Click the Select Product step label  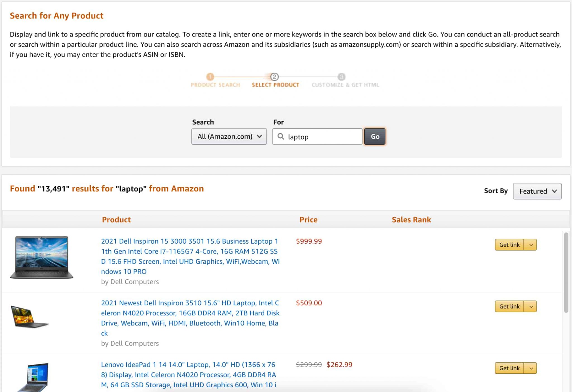275,85
